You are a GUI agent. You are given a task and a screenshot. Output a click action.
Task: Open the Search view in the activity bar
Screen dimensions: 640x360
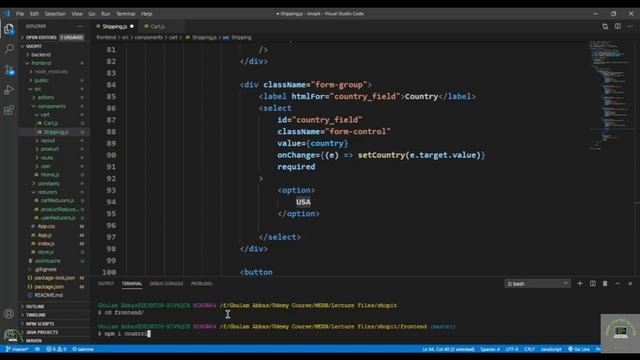click(x=9, y=49)
